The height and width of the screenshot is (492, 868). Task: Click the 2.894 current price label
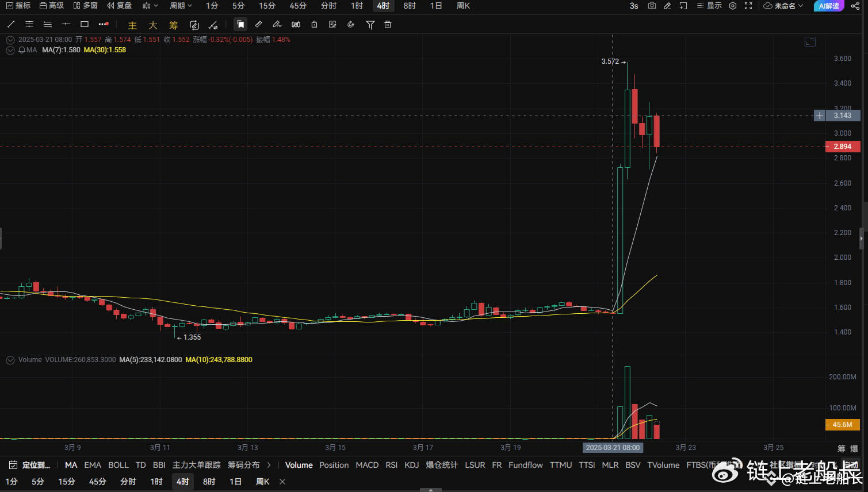pos(842,147)
